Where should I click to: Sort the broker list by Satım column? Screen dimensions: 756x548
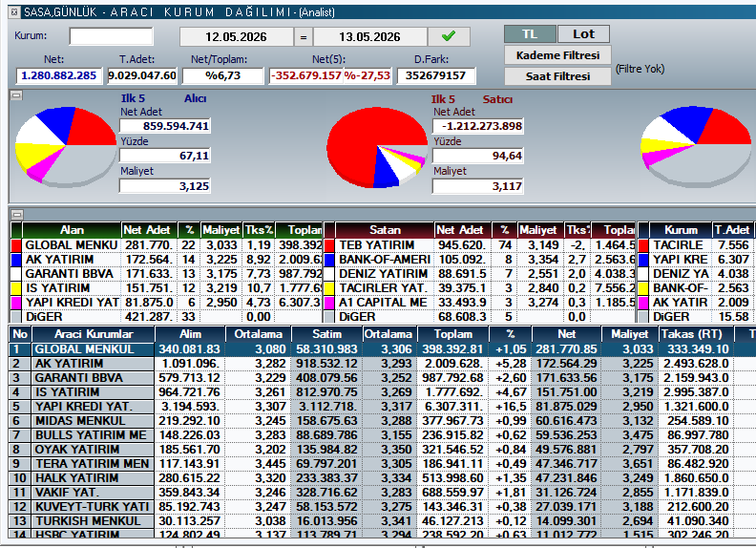tap(326, 334)
